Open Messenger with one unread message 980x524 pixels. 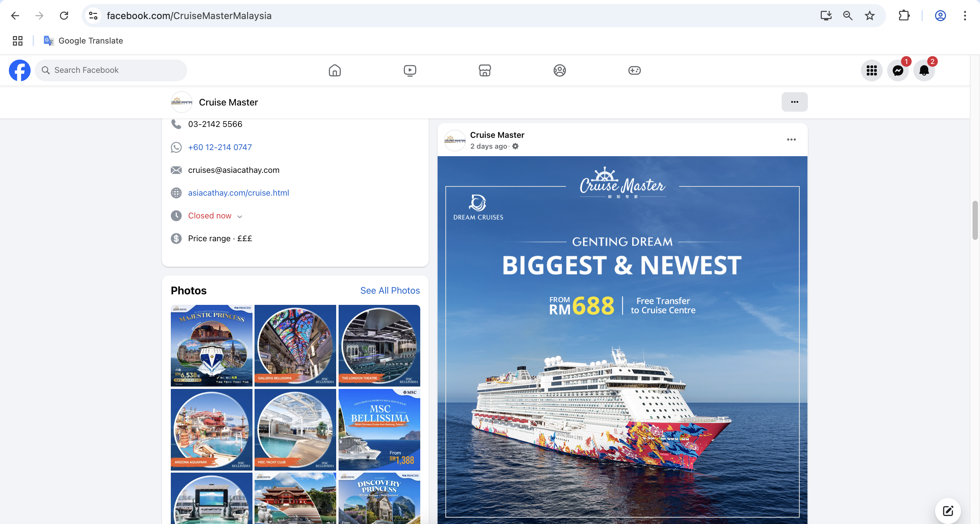(x=898, y=70)
